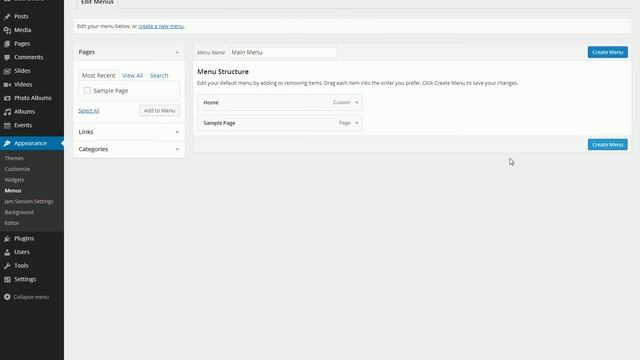Viewport: 640px width, 360px height.
Task: Click the Videos camera icon
Action: click(7, 84)
